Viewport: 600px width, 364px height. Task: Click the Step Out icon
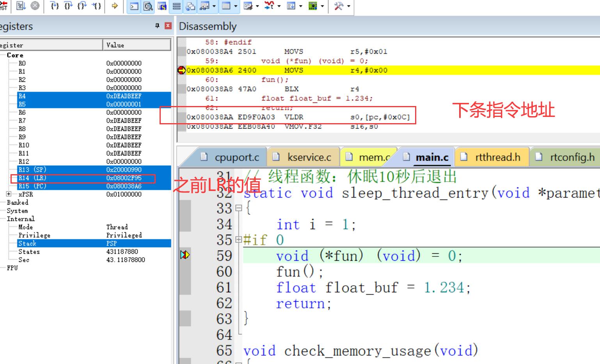tap(82, 6)
